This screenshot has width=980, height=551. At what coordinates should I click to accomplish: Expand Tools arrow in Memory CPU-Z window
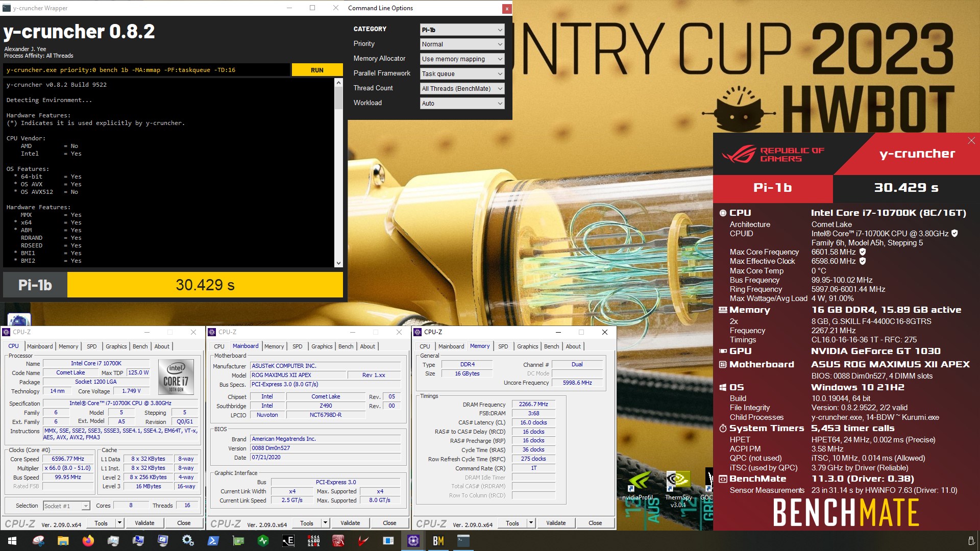(x=531, y=523)
